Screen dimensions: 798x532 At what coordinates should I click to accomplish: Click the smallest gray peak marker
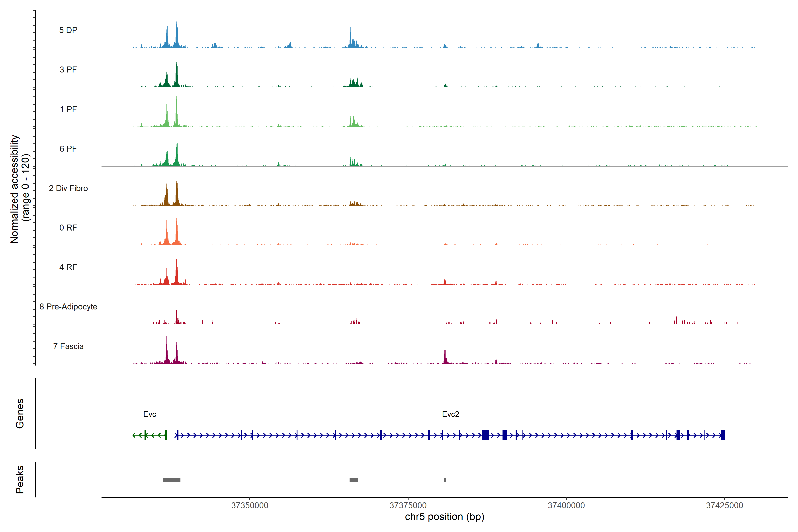[445, 480]
